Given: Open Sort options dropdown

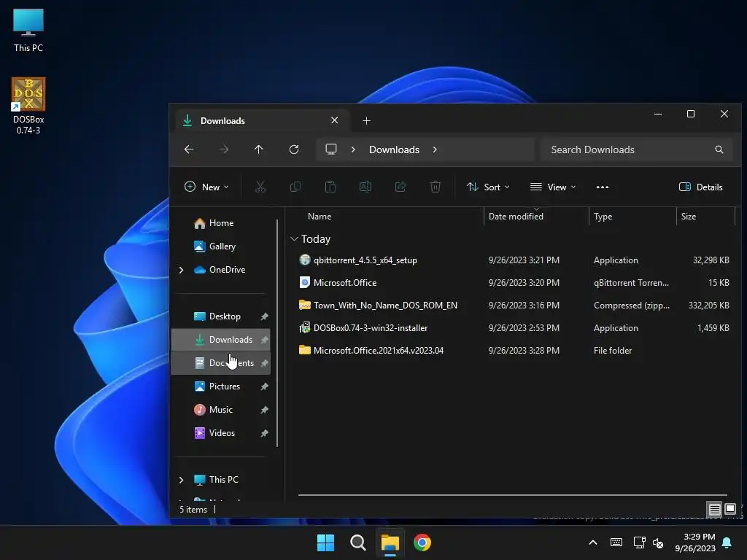Looking at the screenshot, I should [488, 187].
